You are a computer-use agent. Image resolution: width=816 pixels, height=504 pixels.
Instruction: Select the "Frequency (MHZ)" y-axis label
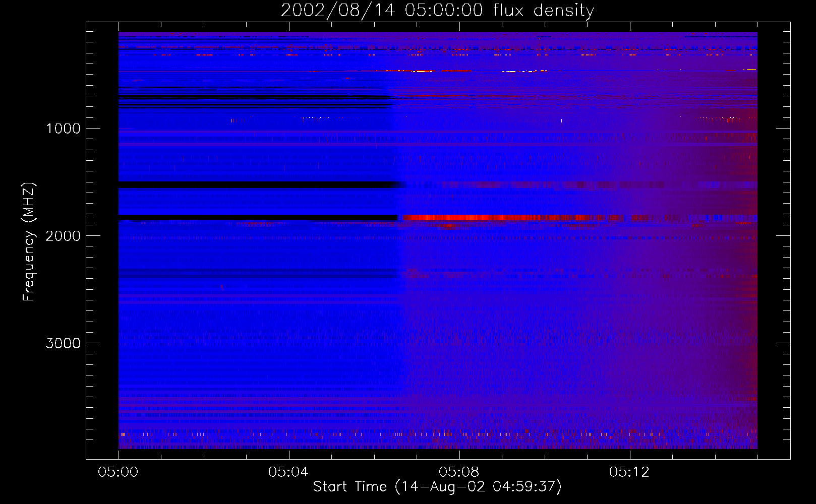tap(29, 242)
